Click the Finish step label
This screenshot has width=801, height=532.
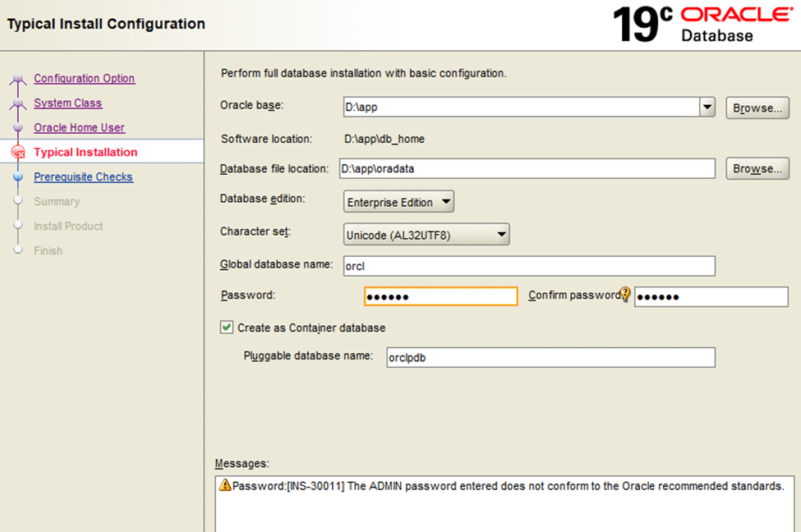pos(48,250)
